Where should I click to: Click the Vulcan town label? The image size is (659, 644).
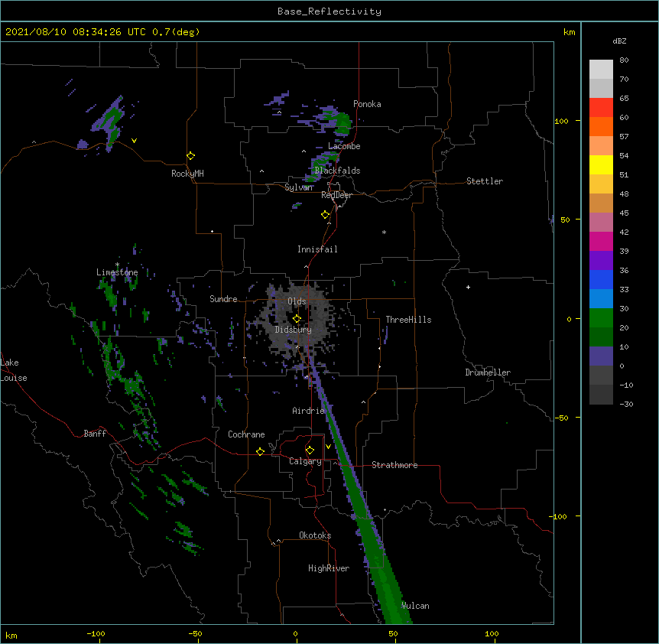(415, 606)
